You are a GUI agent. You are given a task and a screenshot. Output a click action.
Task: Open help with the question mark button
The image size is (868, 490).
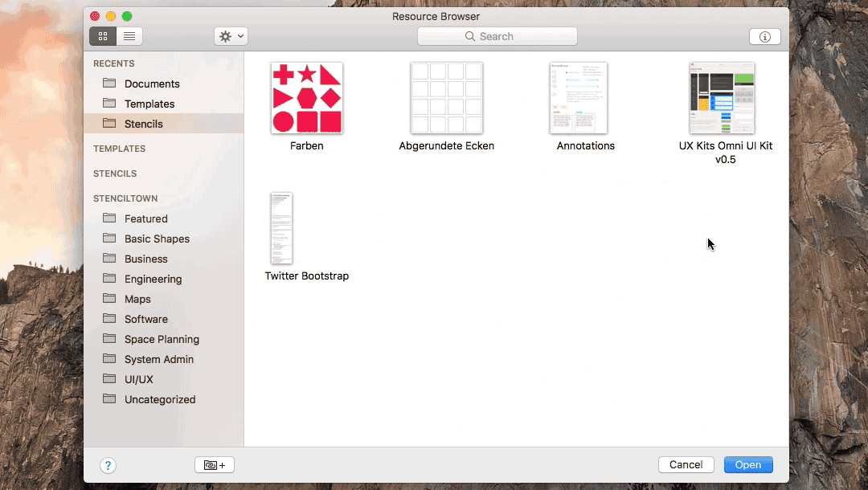(x=108, y=465)
